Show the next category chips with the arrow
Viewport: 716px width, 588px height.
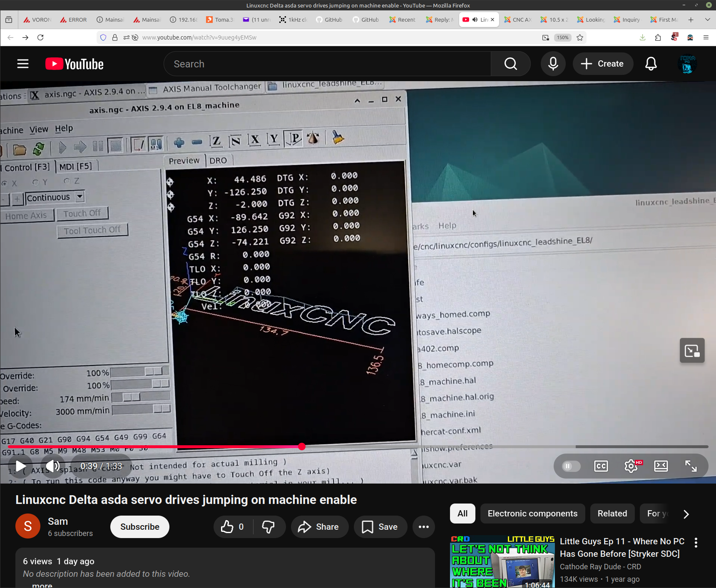[x=686, y=514]
